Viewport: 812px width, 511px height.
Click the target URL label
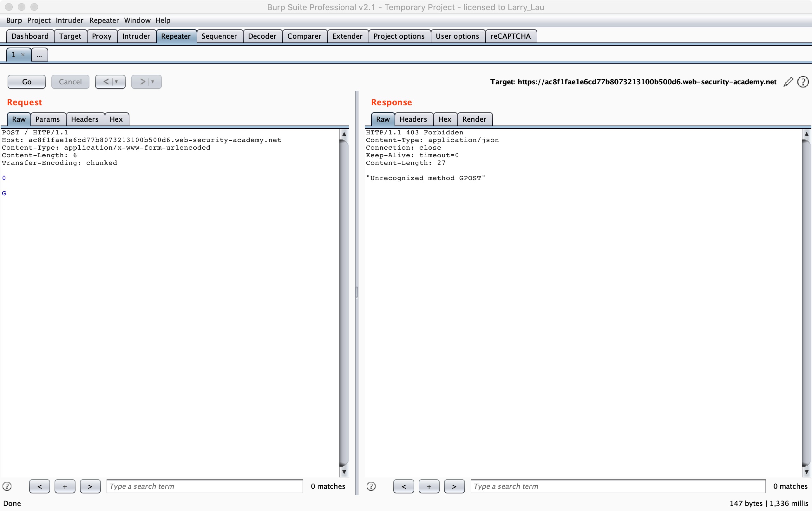(633, 82)
